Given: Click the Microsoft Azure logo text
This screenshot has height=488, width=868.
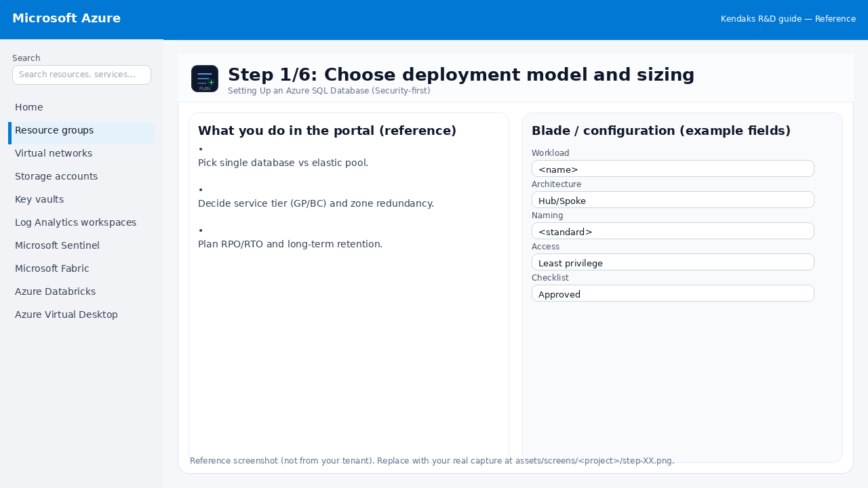Looking at the screenshot, I should (66, 18).
